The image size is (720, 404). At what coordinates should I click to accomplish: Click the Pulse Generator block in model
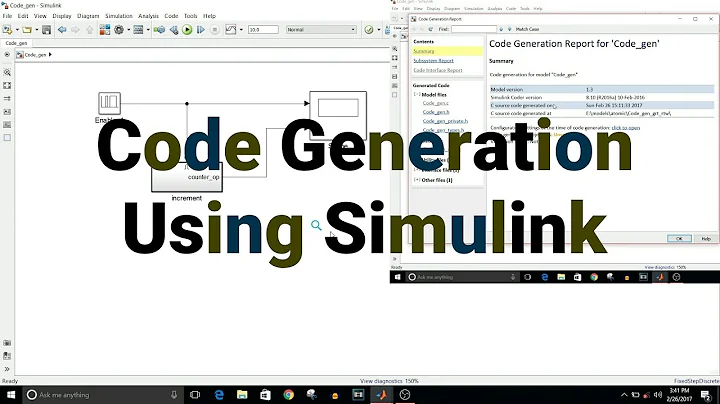tap(109, 103)
